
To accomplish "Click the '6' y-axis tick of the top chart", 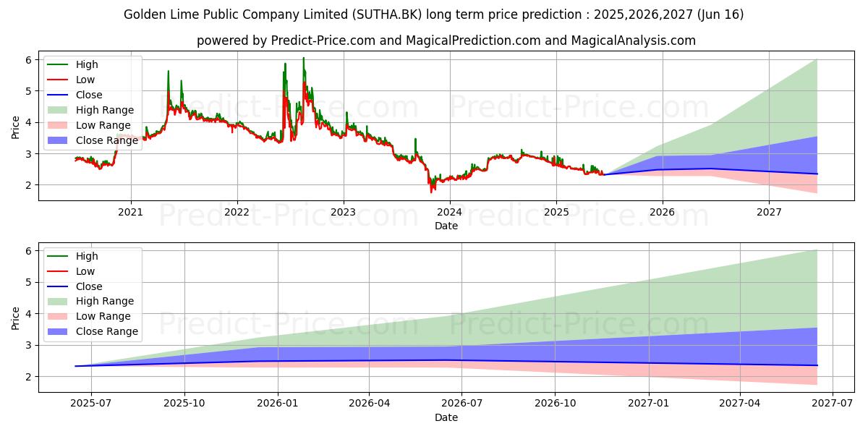I will [29, 59].
